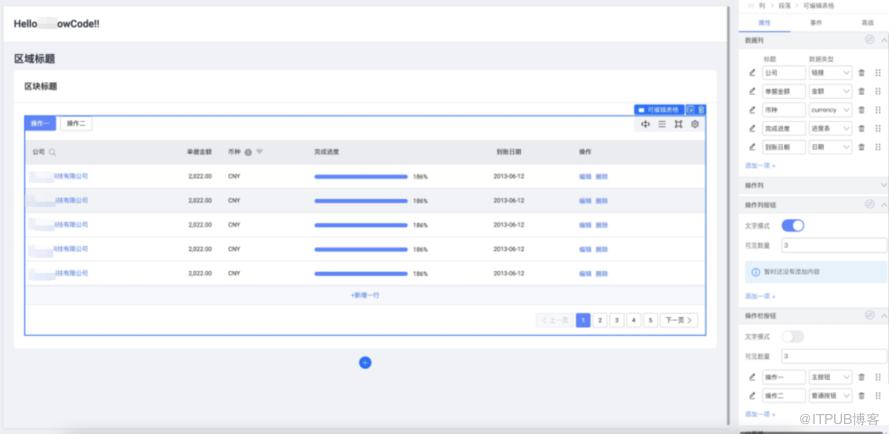Click the +新增一行 add row link
The height and width of the screenshot is (434, 889).
click(x=365, y=296)
